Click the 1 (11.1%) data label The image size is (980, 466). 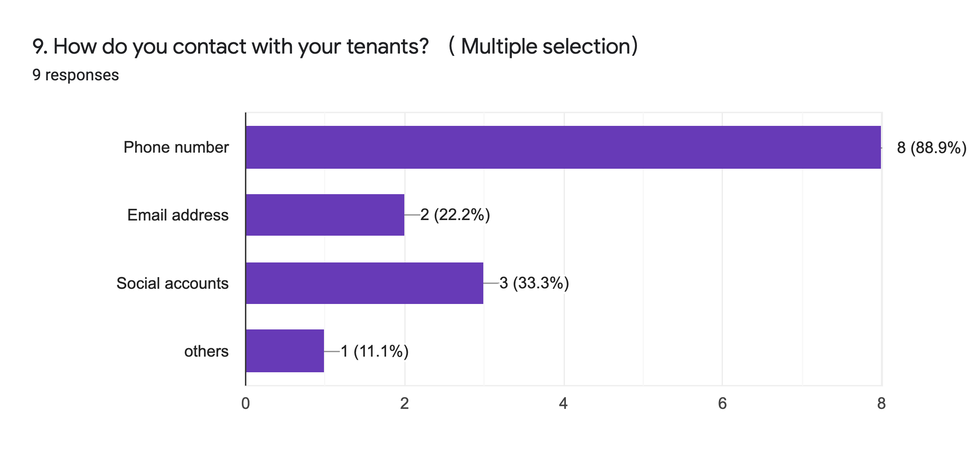(375, 351)
